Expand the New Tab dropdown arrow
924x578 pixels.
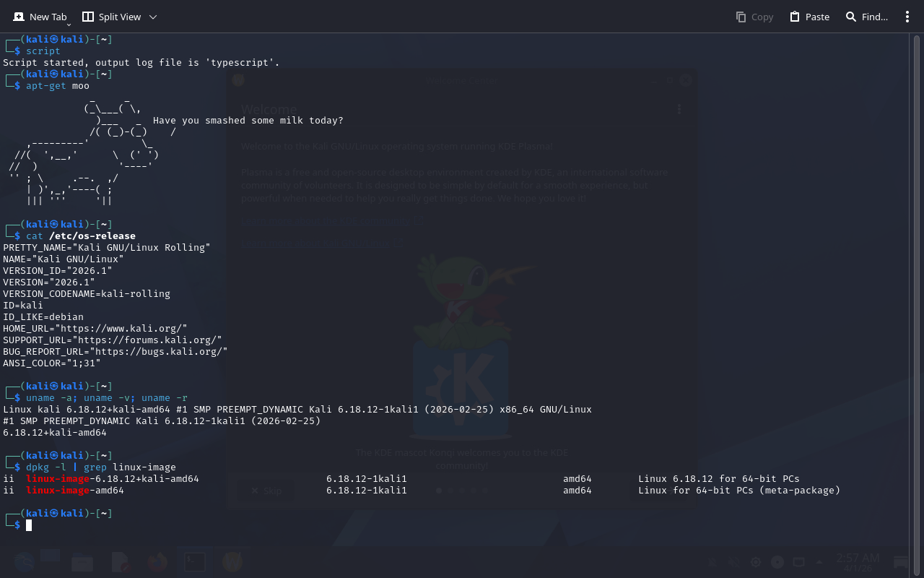[x=69, y=25]
